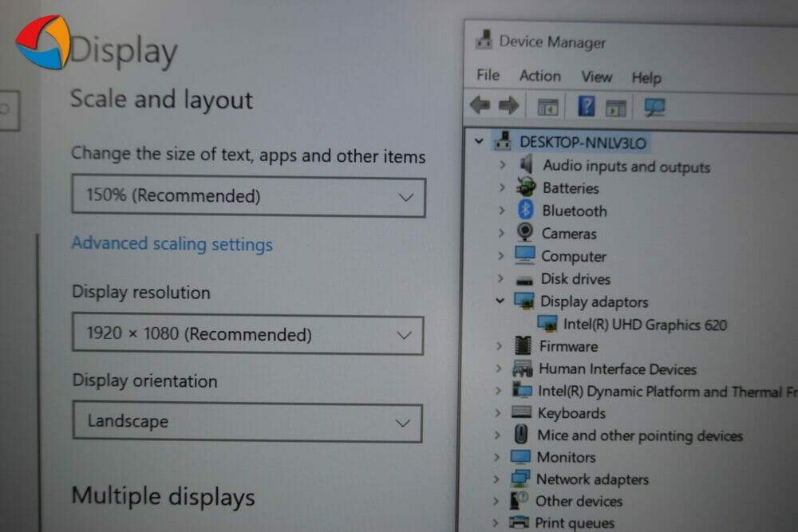Select the Intel(R) UHD Graphics 620 entry
This screenshot has width=798, height=532.
click(645, 325)
